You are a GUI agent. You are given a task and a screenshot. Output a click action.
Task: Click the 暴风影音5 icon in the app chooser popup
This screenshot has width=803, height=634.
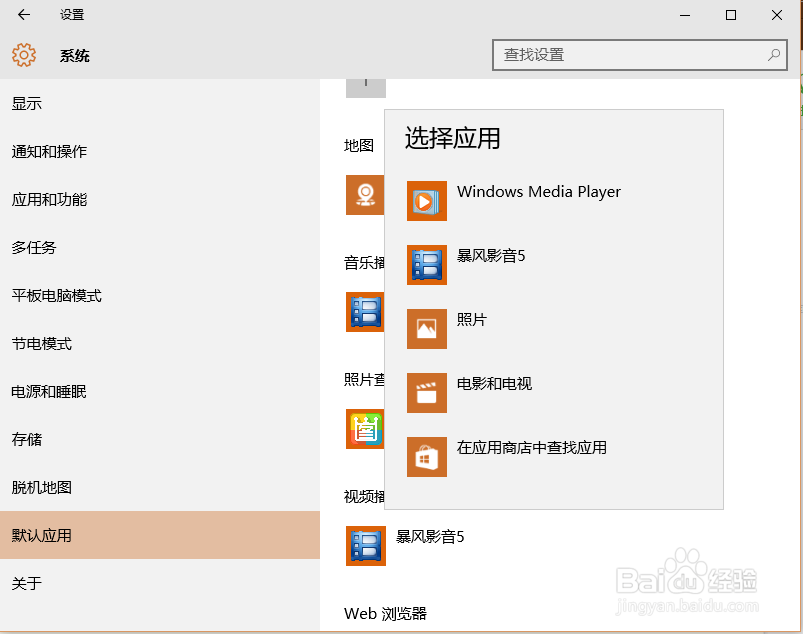pyautogui.click(x=427, y=265)
